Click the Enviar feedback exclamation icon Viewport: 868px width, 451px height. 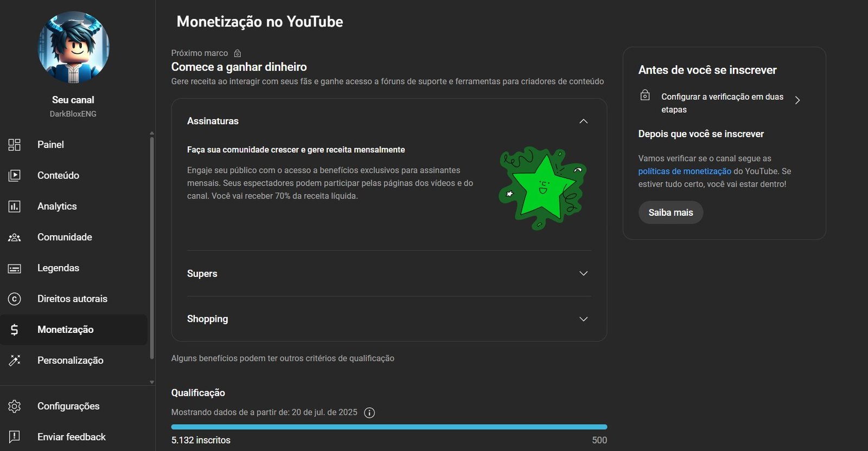15,437
